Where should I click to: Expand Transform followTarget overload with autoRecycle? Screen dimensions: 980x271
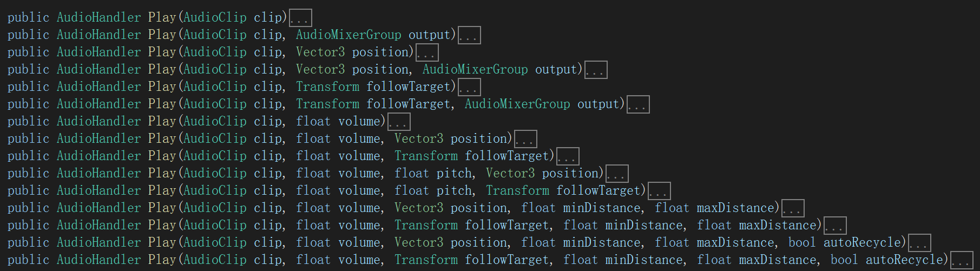pyautogui.click(x=962, y=261)
